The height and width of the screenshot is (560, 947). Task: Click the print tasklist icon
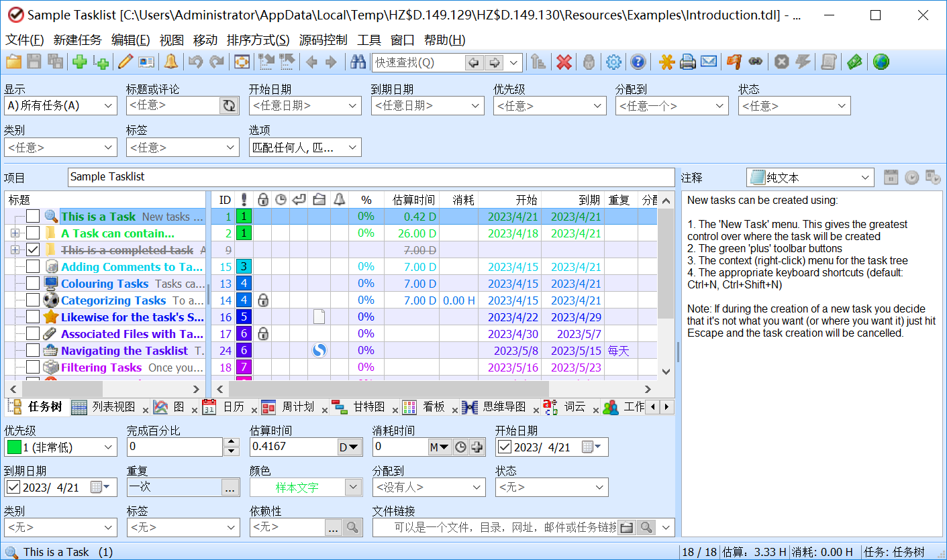[686, 61]
